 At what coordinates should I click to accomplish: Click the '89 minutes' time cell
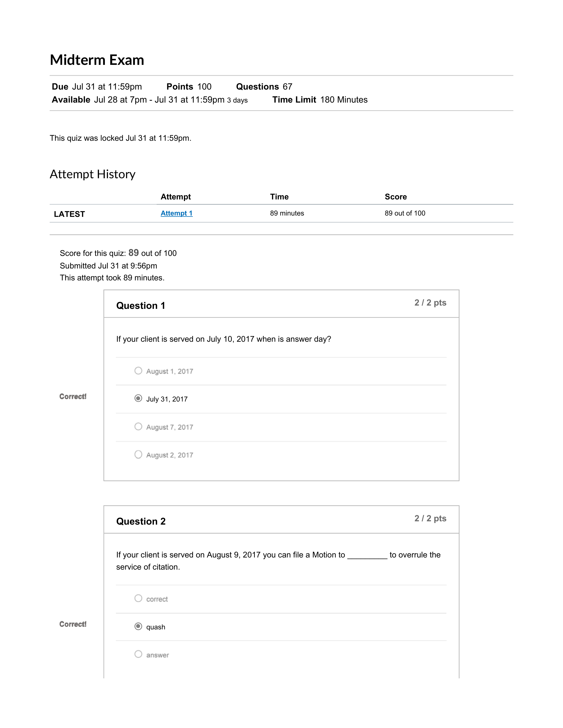click(x=287, y=213)
